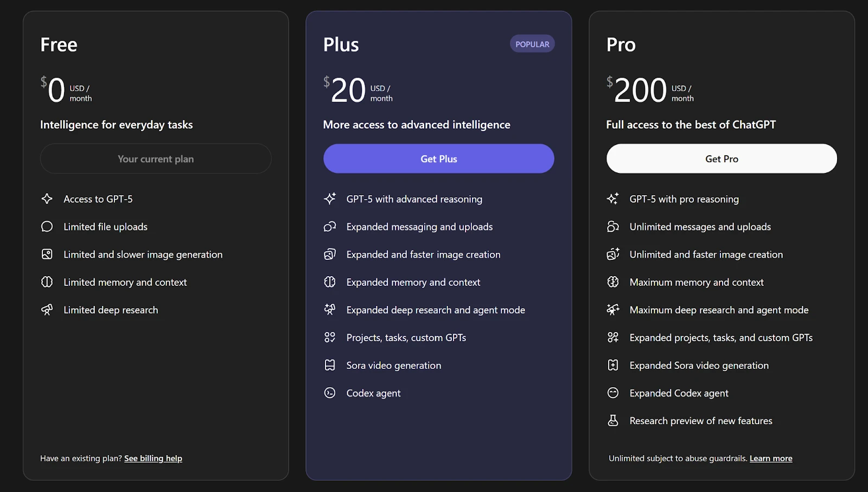Open the Learn more link
The height and width of the screenshot is (492, 868).
(x=770, y=458)
